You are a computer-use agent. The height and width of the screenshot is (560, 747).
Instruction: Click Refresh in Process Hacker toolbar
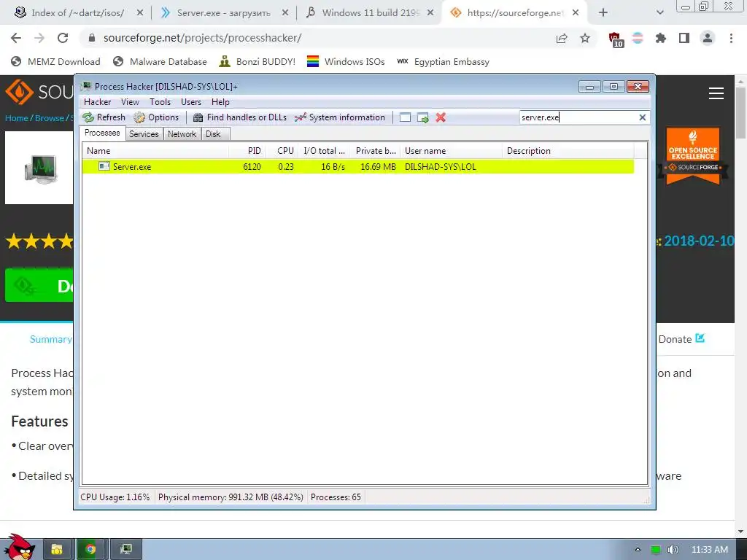tap(104, 117)
